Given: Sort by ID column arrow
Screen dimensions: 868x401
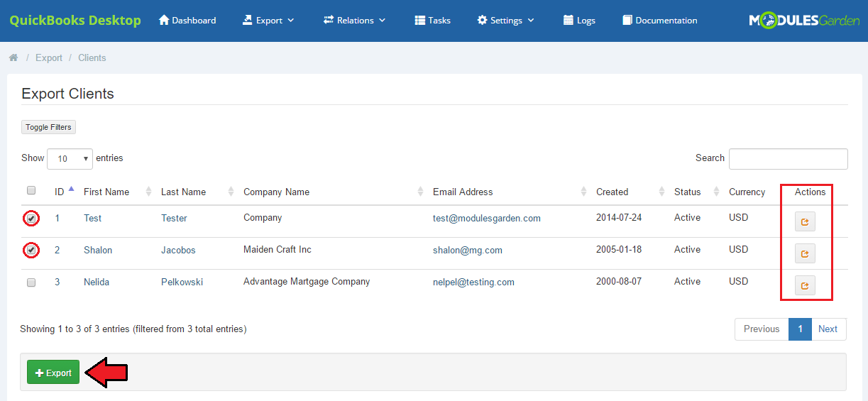Looking at the screenshot, I should coord(71,189).
